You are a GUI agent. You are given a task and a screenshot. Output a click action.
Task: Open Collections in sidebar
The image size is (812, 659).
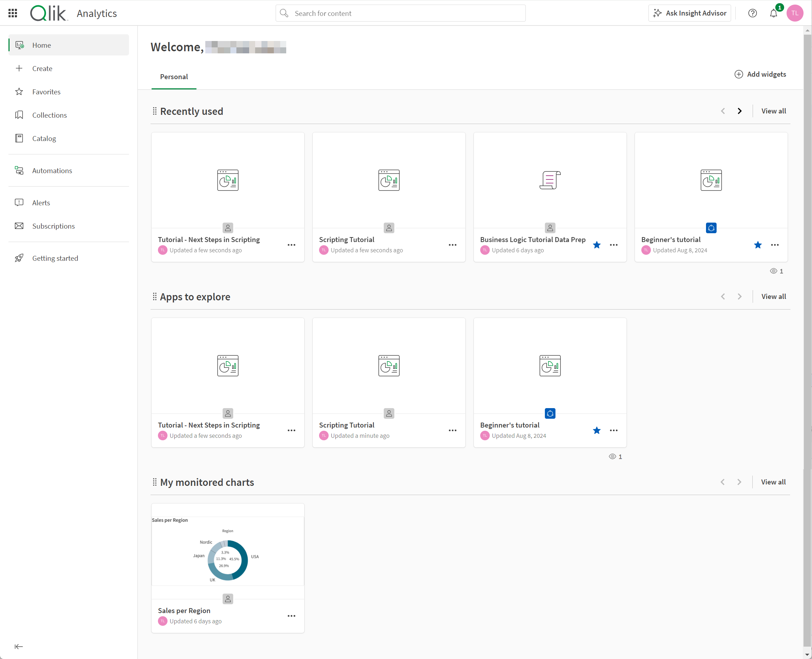click(49, 115)
